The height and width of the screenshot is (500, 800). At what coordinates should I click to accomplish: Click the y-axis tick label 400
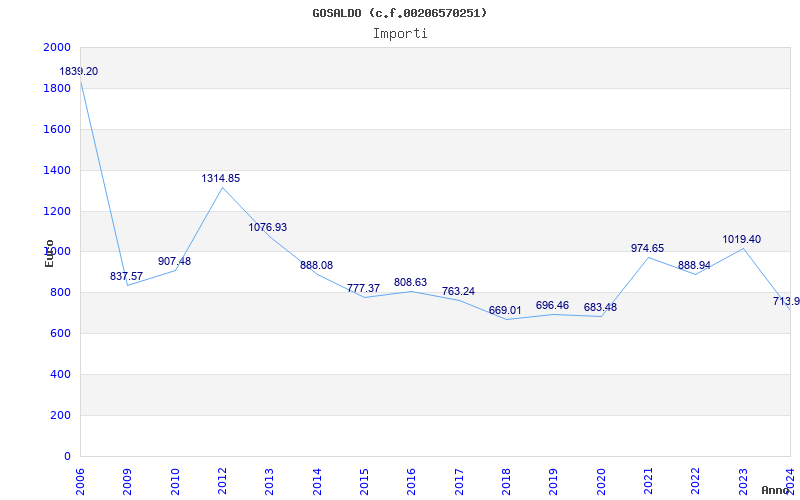[x=61, y=374]
